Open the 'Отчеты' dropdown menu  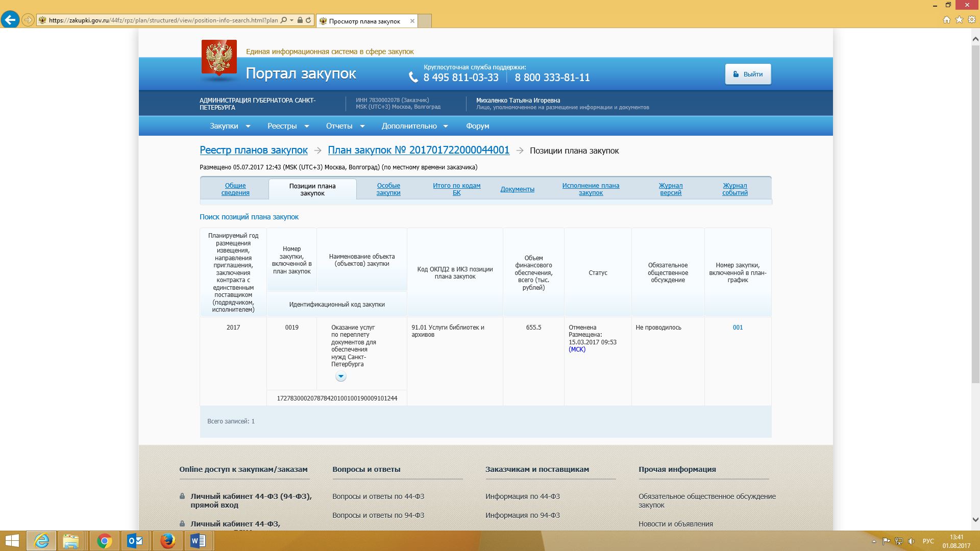click(x=345, y=126)
